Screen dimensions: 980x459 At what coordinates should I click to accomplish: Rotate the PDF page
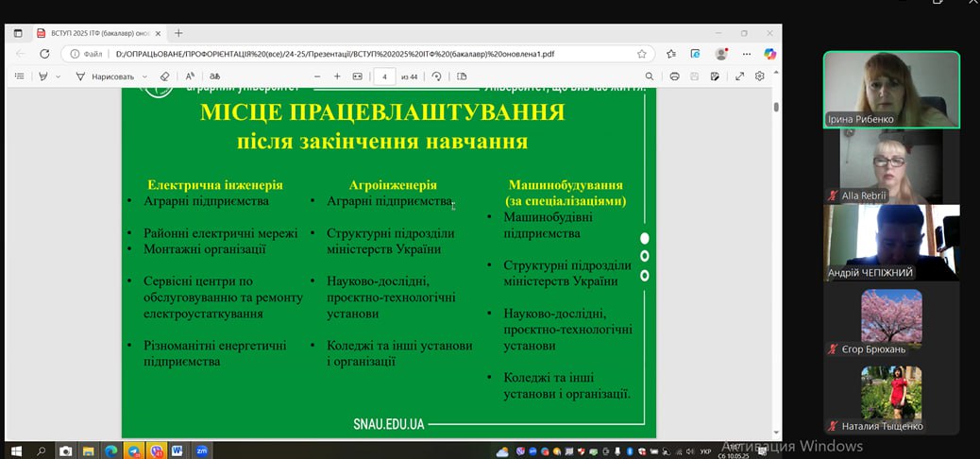pos(437,76)
